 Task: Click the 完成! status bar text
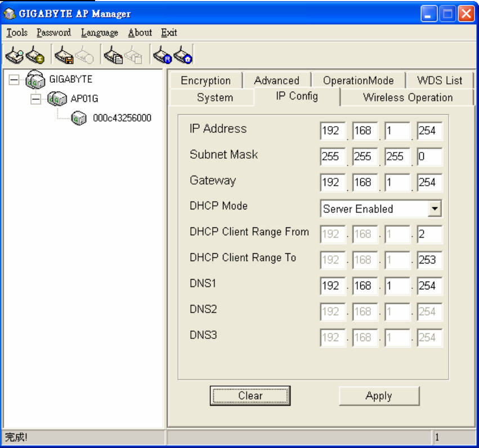(x=16, y=437)
